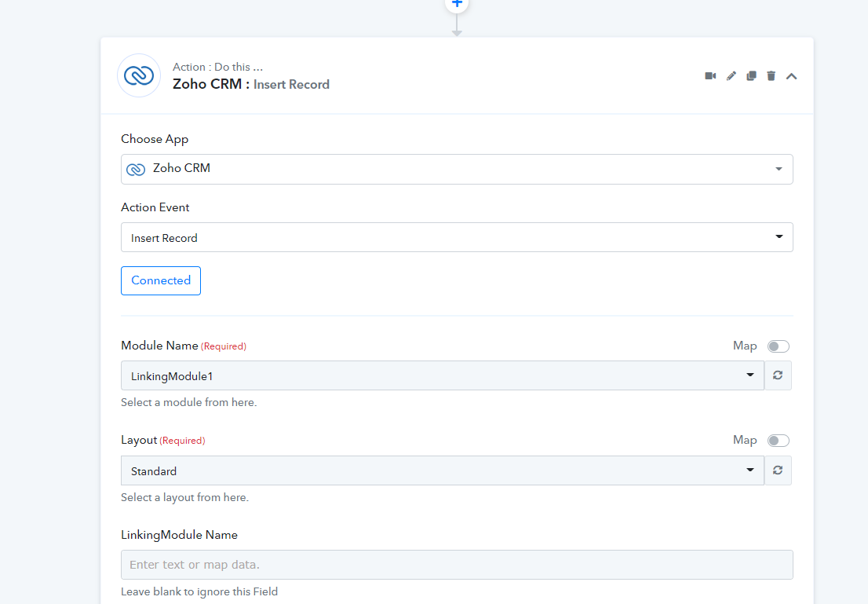Click the 'Zoho CRM : Insert Record' title
This screenshot has height=604, width=868.
(x=251, y=84)
